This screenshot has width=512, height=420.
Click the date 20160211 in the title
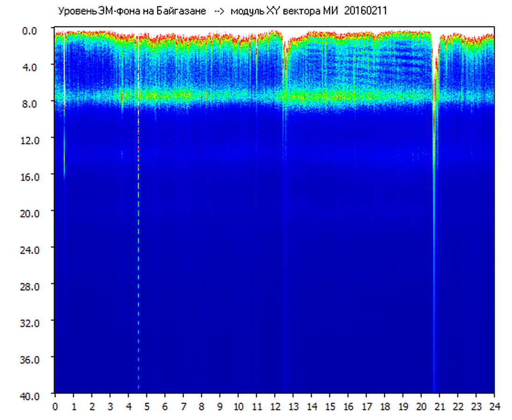365,11
